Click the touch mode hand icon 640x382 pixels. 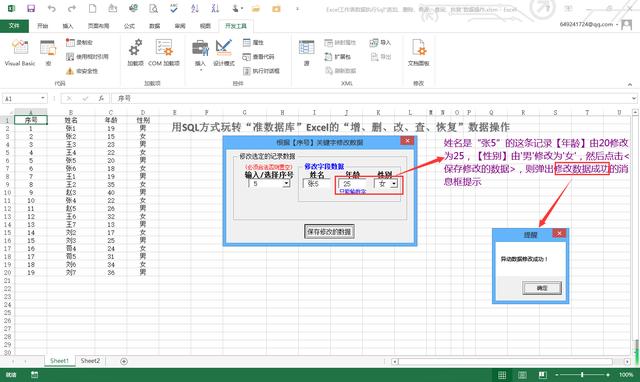tap(236, 8)
